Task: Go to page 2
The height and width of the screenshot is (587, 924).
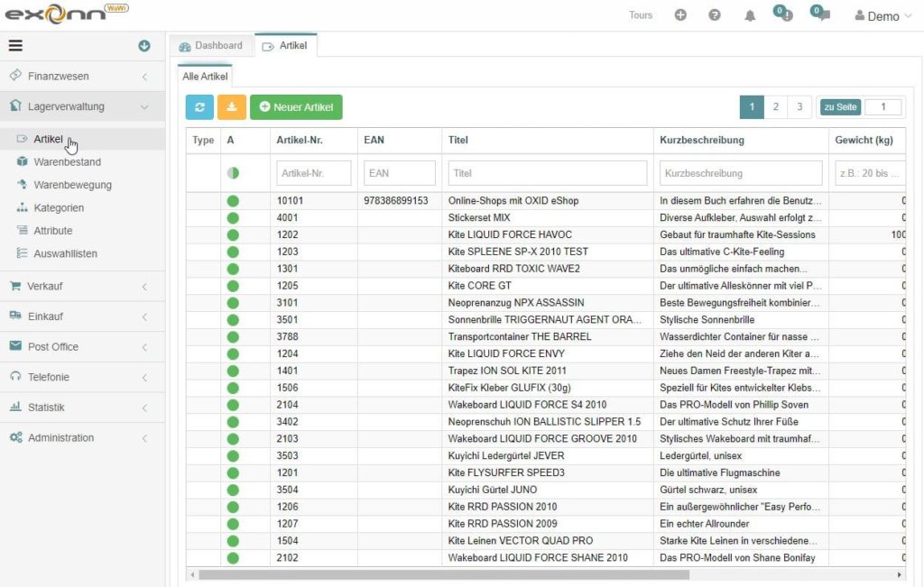Action: (x=775, y=106)
